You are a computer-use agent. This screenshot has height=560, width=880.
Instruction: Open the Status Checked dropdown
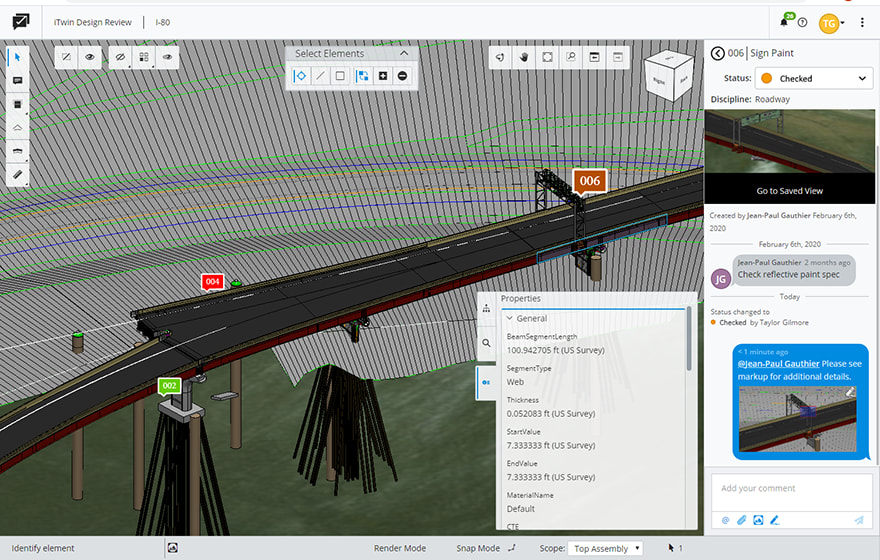(x=814, y=79)
